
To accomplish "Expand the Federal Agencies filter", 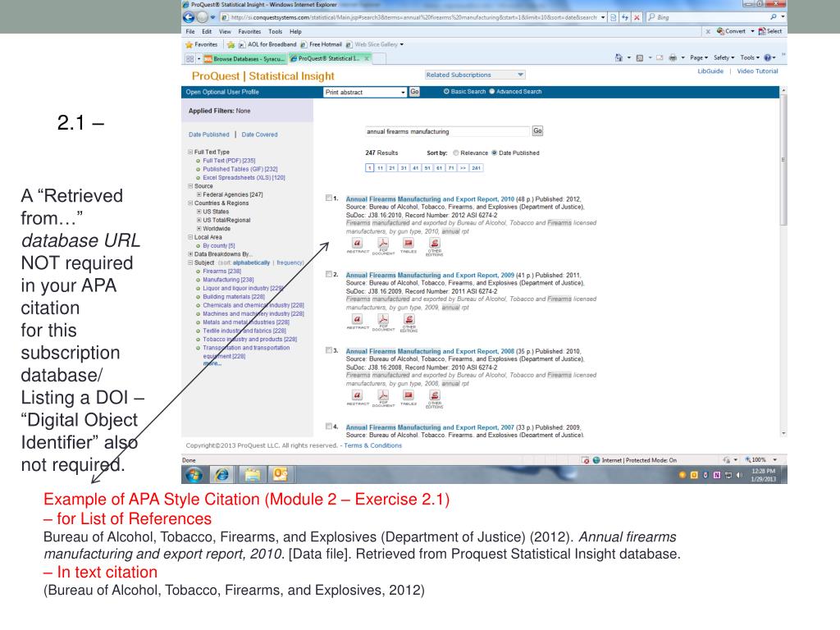I will tap(199, 195).
